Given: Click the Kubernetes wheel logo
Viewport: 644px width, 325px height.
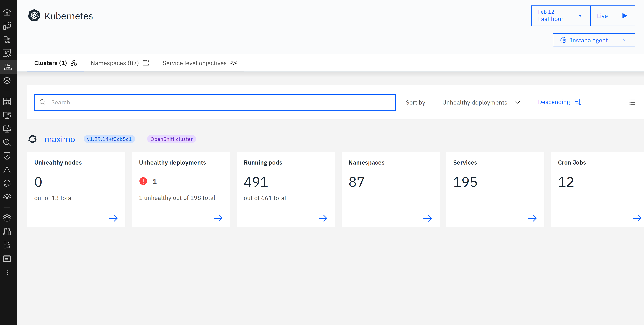Looking at the screenshot, I should (34, 16).
